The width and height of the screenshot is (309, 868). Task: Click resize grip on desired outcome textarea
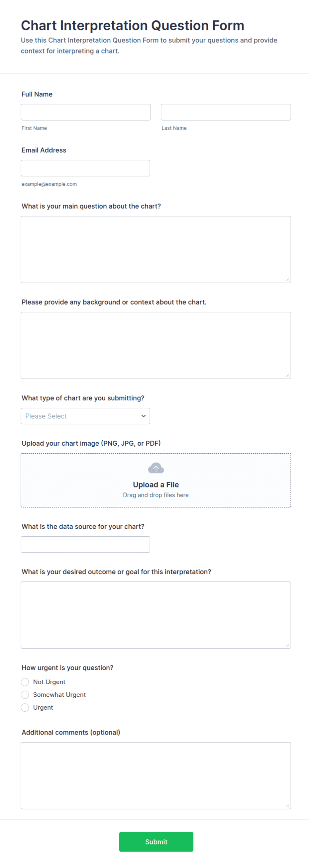click(287, 645)
